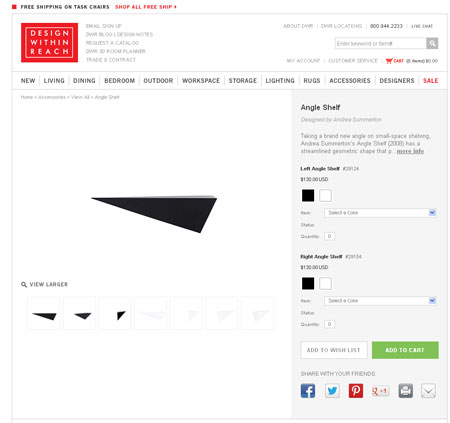Open the Lighting menu
The width and height of the screenshot is (450, 423).
coord(280,81)
